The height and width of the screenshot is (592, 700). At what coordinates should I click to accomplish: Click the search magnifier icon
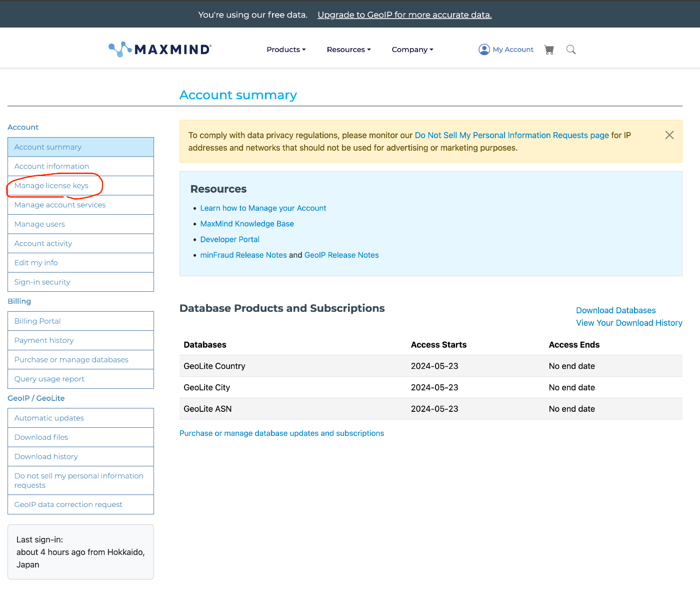point(571,50)
